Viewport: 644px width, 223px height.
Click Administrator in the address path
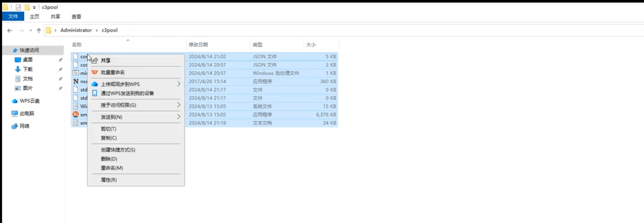(76, 31)
